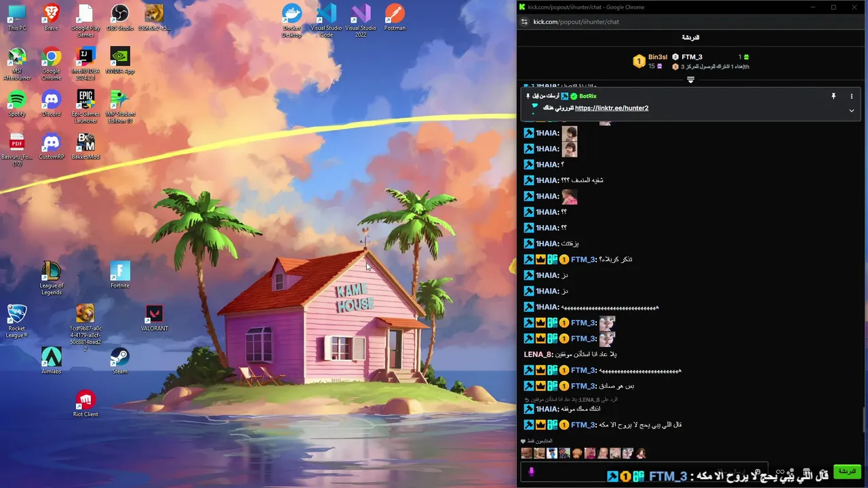
Task: Click the orange monkey emote in quick emotes
Action: pos(577,453)
